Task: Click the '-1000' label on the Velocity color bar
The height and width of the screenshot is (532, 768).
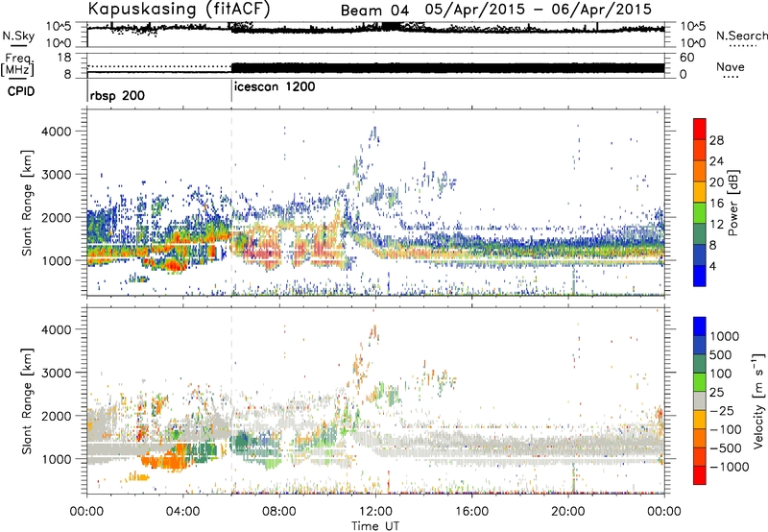Action: [x=730, y=467]
